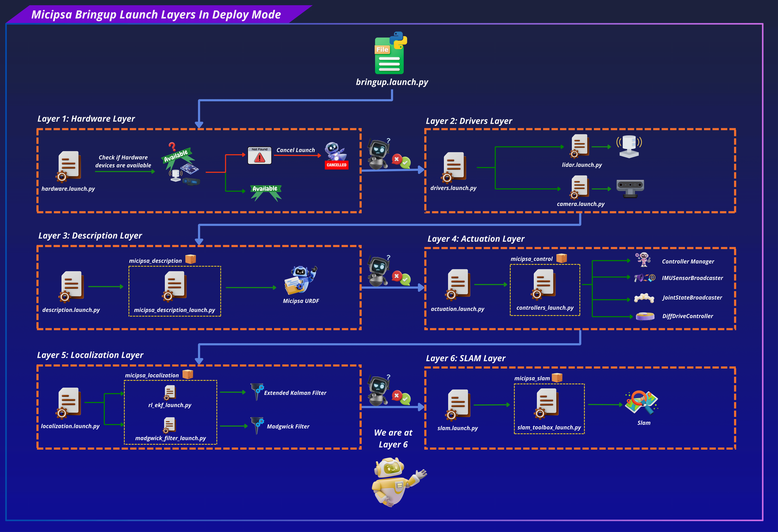Click the DiffDriveController robot vacuum icon

point(645,316)
